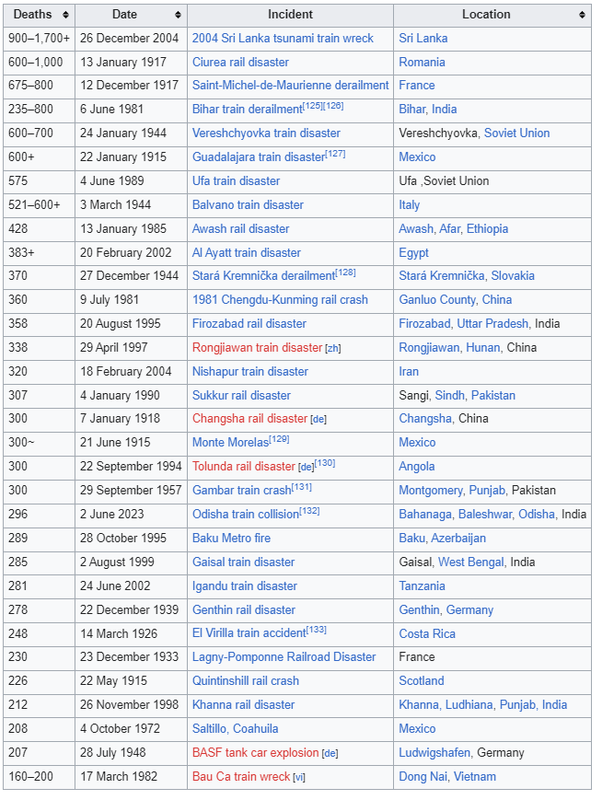Open red link Changsha rail disaster

249,419
